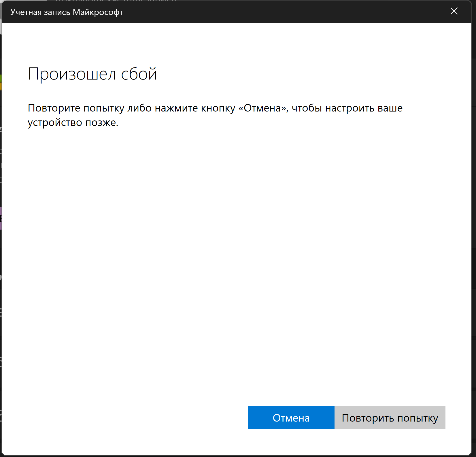Screen dimensions: 476x457
Task: Click the "Произошел сбой" heading
Action: coord(92,74)
